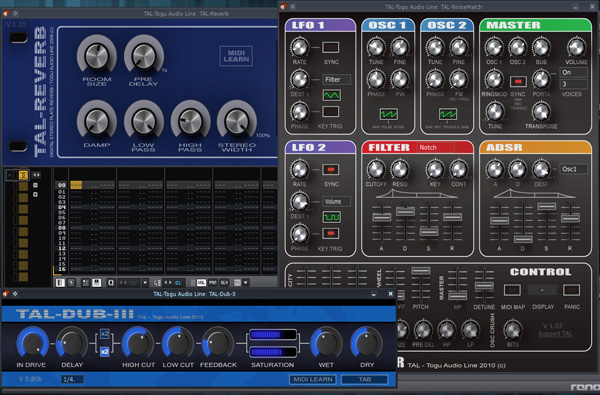Click the upper plus icon beside the track list
The height and width of the screenshot is (395, 600).
[x=35, y=185]
